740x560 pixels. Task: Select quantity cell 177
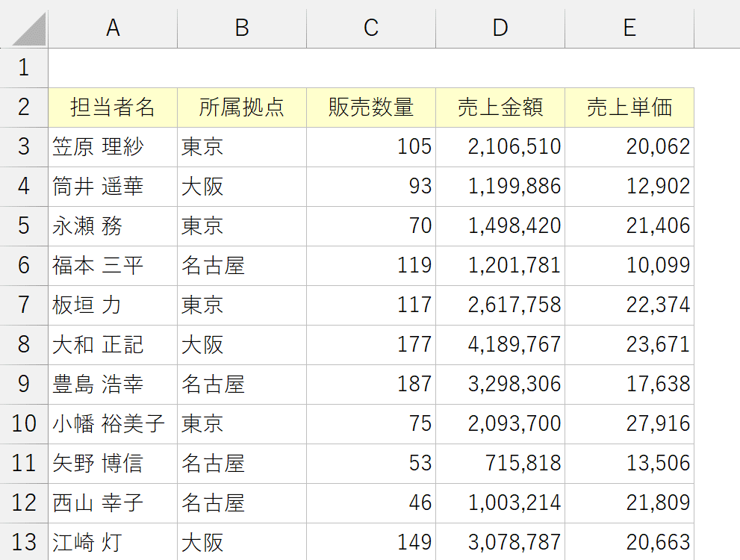371,344
